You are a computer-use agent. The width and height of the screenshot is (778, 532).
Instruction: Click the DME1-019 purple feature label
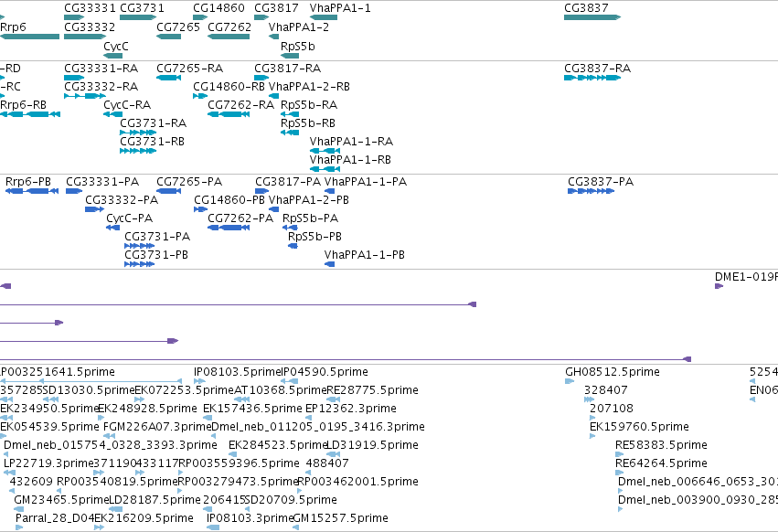point(746,276)
